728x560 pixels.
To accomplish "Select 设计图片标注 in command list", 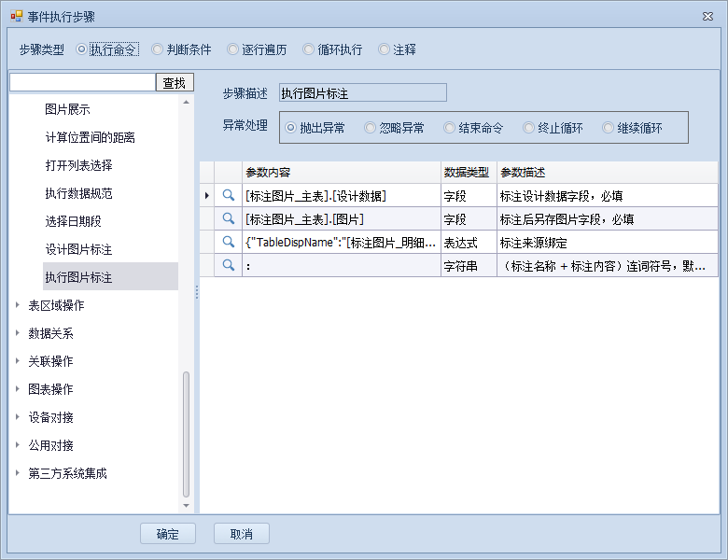I will [x=78, y=249].
